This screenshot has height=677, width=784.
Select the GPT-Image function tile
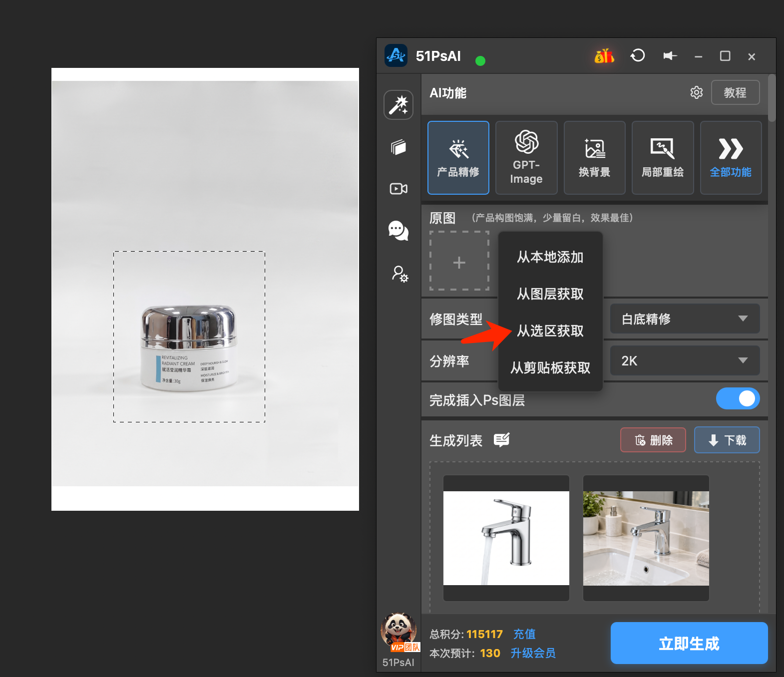[x=526, y=158]
